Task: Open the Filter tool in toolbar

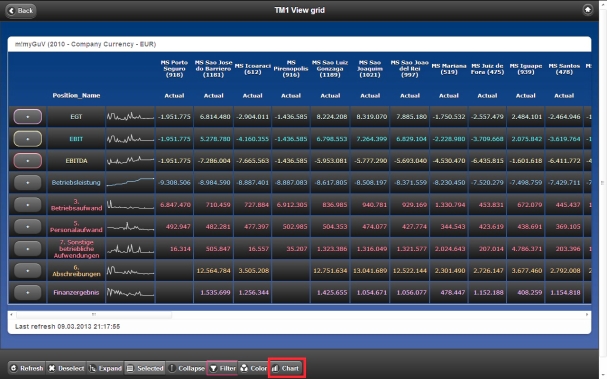Action: pos(223,368)
